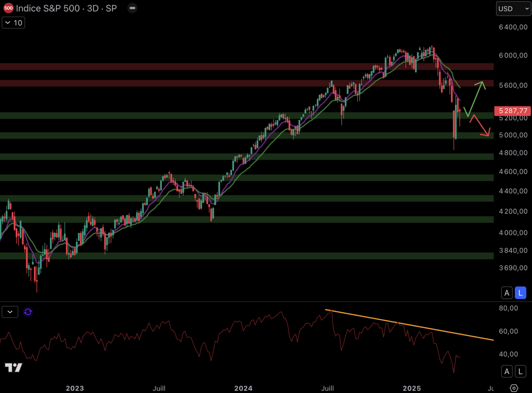532x393 pixels.
Task: Click the market status dash icon
Action: pyautogui.click(x=132, y=8)
